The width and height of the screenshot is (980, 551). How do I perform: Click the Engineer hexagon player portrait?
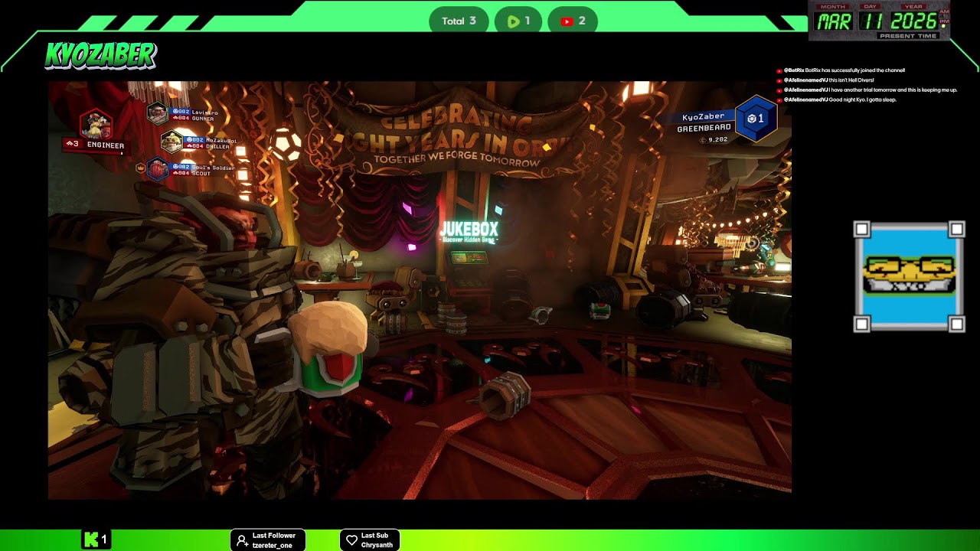click(96, 124)
